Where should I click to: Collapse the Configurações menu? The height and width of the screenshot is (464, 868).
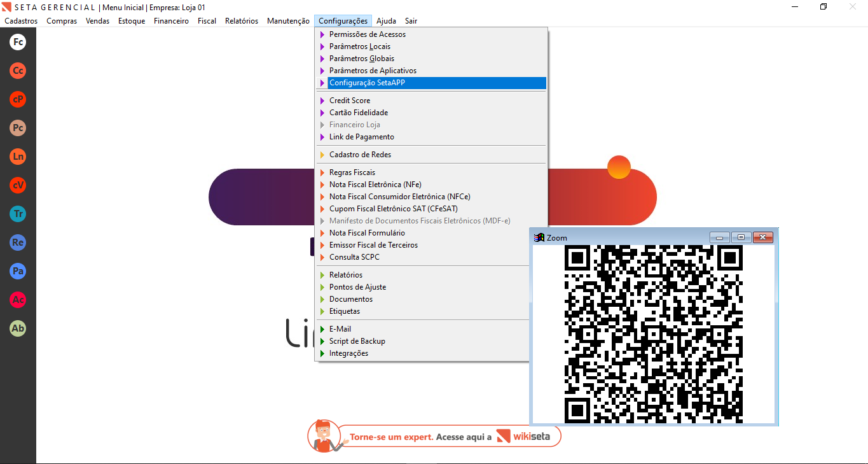(343, 21)
